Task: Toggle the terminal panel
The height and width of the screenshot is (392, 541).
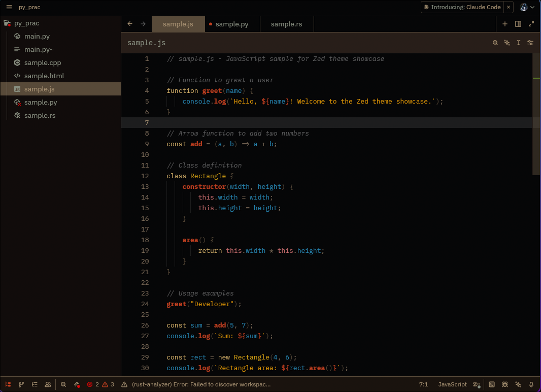Action: (x=492, y=384)
